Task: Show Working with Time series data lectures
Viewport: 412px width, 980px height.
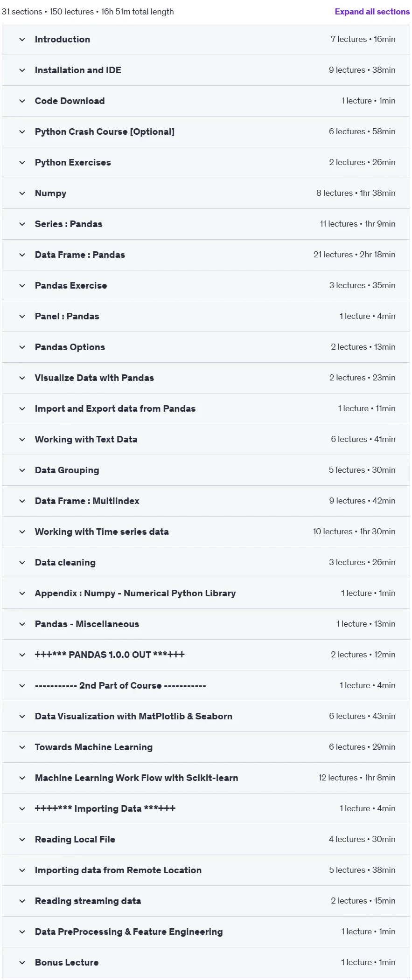Action: pyautogui.click(x=206, y=532)
